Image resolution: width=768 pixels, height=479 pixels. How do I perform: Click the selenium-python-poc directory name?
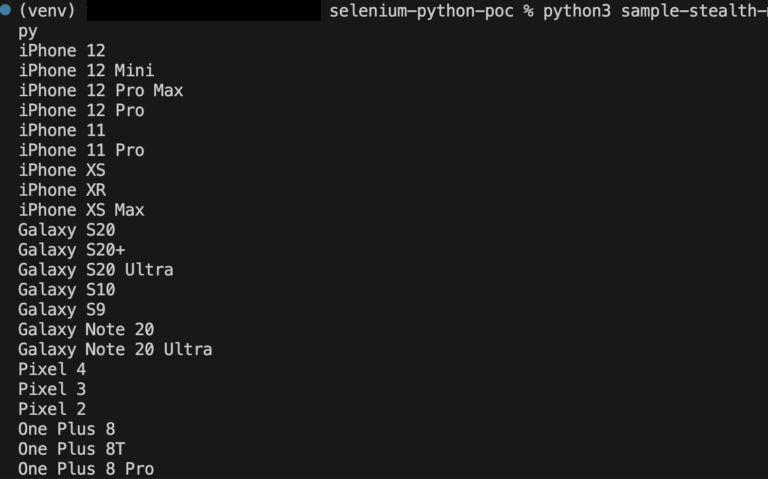click(421, 11)
